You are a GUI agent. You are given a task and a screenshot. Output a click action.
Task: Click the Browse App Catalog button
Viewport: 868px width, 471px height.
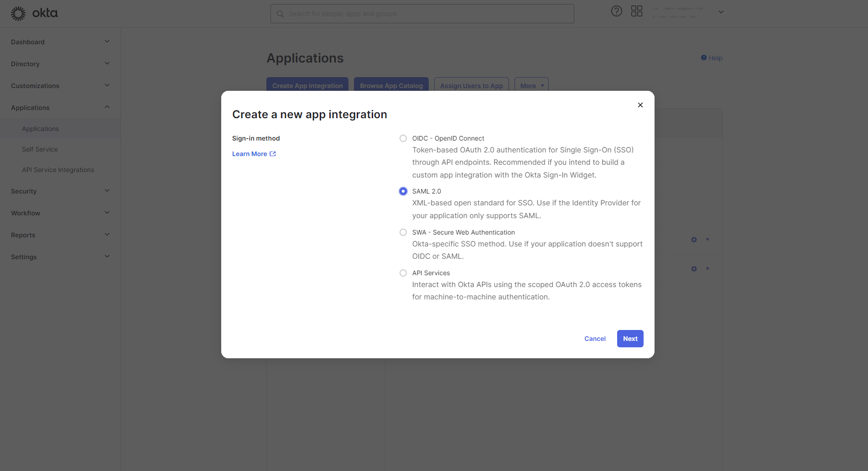tap(391, 85)
